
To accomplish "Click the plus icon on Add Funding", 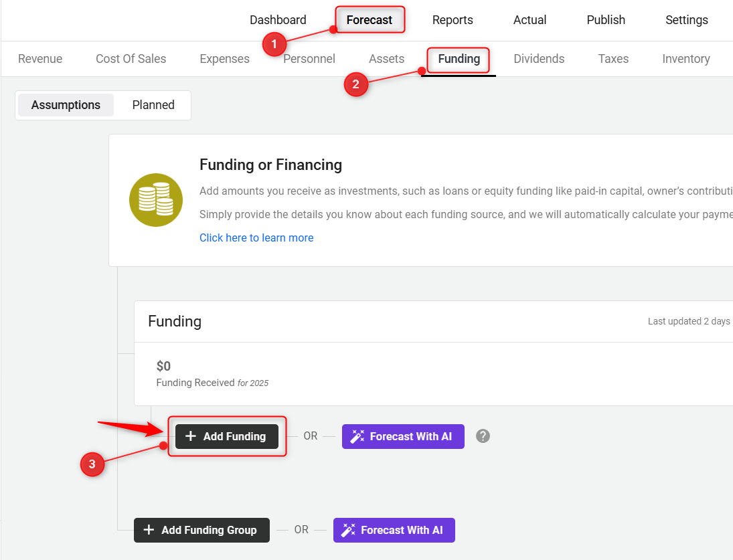I will [x=191, y=436].
